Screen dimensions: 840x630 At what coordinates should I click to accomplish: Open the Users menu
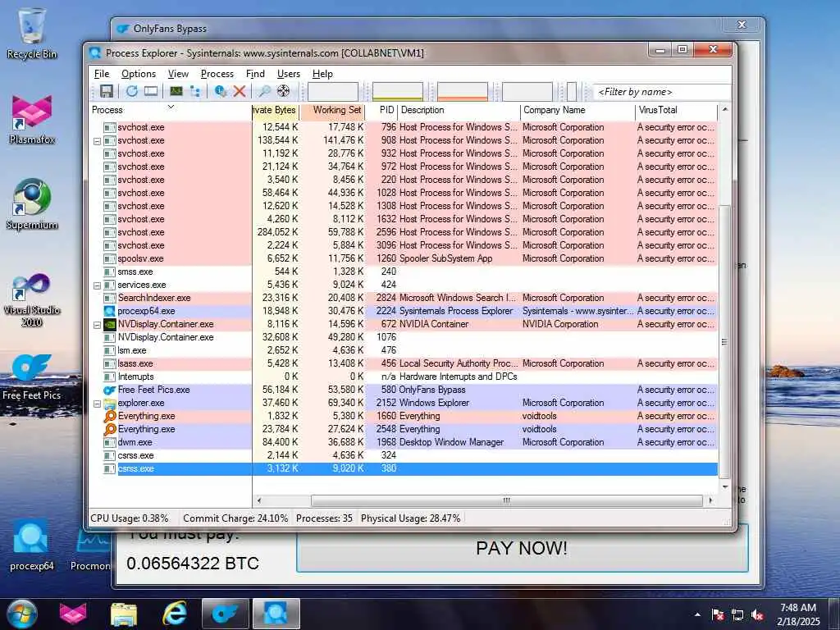click(288, 74)
